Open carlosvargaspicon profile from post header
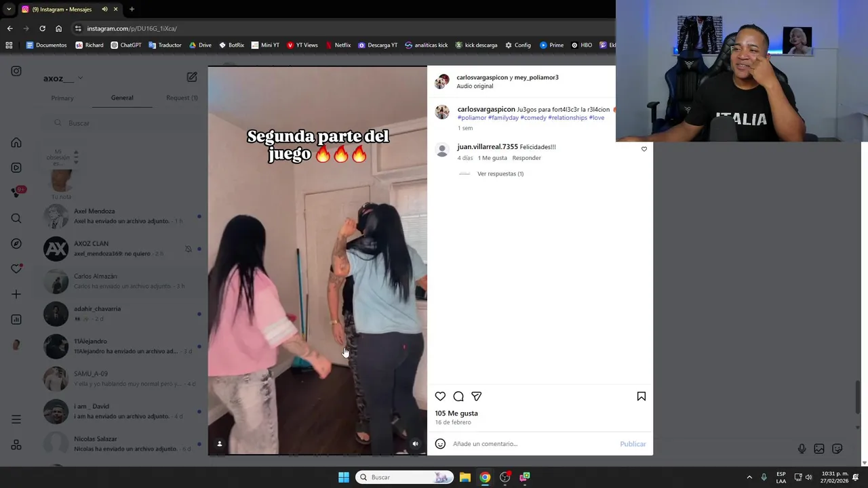868x488 pixels. coord(482,77)
